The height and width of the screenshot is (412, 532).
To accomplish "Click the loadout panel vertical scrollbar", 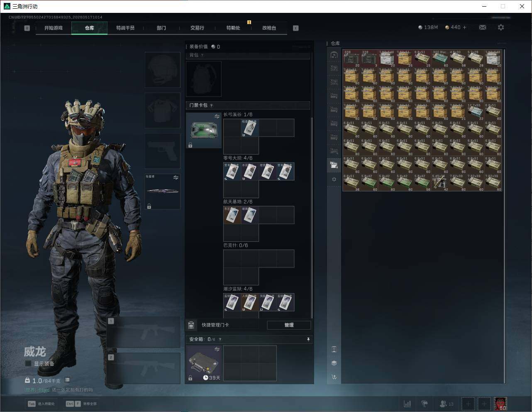I will [x=312, y=218].
